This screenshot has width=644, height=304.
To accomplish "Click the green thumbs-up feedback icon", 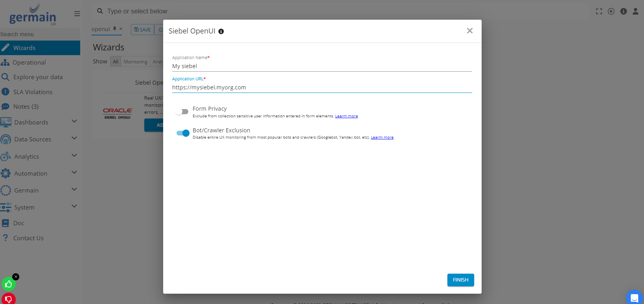I will 8,284.
